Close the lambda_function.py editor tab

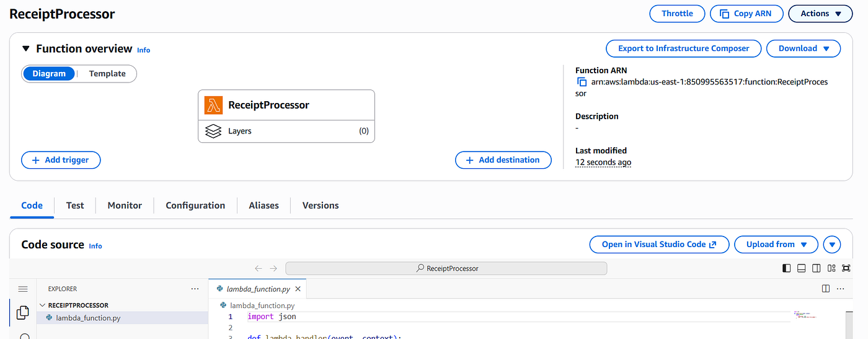pos(298,289)
